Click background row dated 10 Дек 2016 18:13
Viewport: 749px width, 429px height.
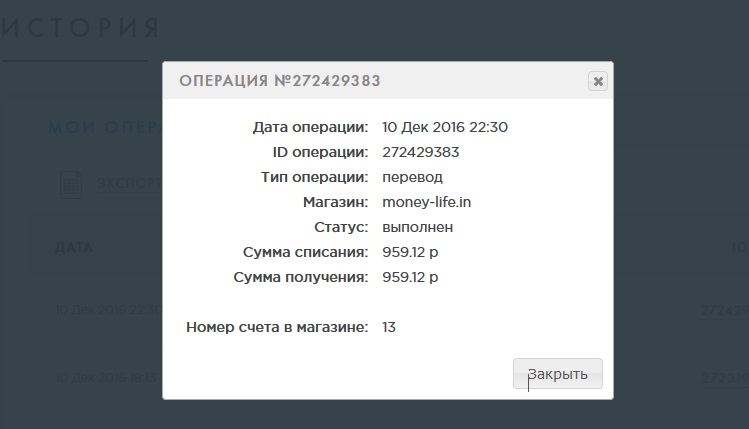(106, 377)
